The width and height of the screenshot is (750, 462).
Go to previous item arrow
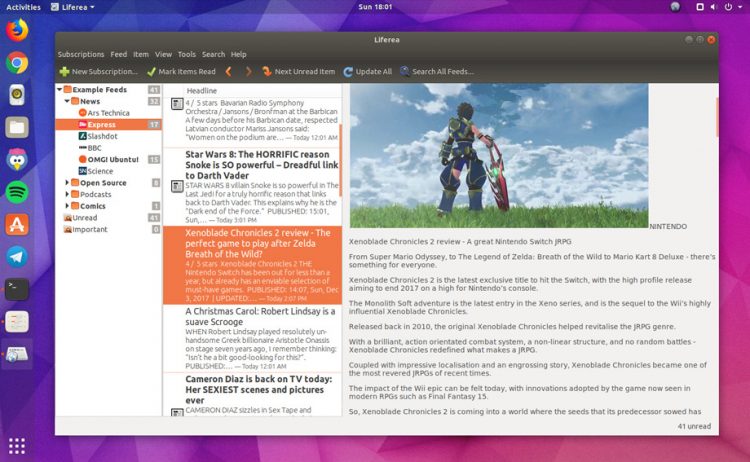pyautogui.click(x=229, y=72)
